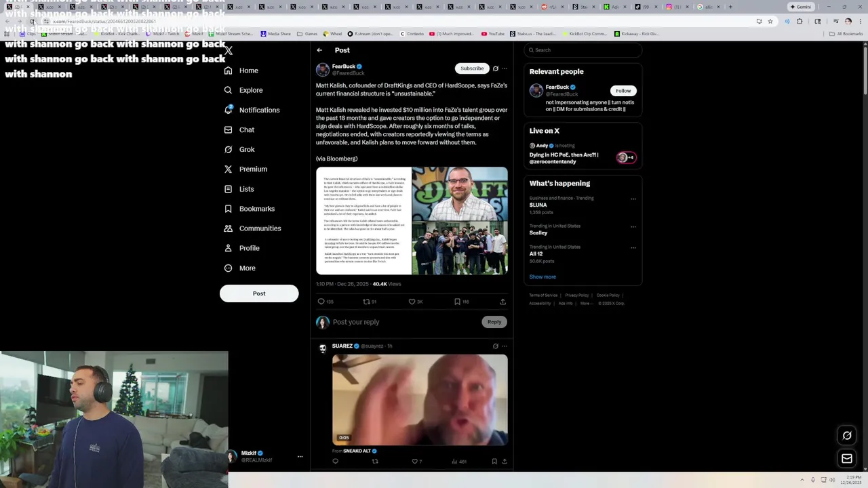The image size is (868, 488).
Task: Open Chat in the sidebar
Action: 239,129
